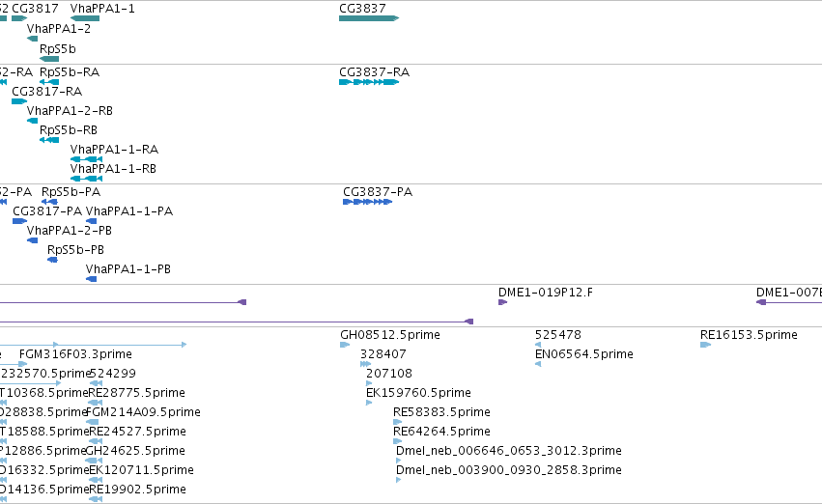Click the VhaPPA1-1-PA protein label
822x504 pixels.
(x=129, y=211)
